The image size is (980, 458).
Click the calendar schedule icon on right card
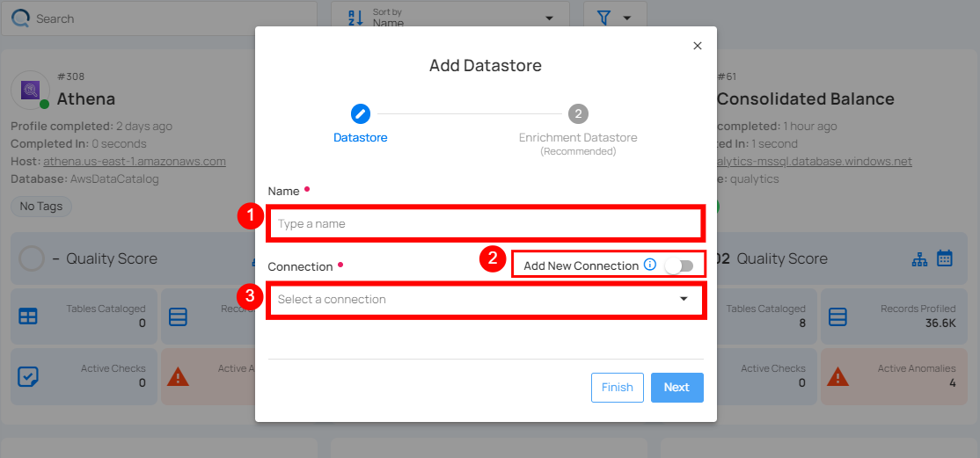(x=945, y=258)
